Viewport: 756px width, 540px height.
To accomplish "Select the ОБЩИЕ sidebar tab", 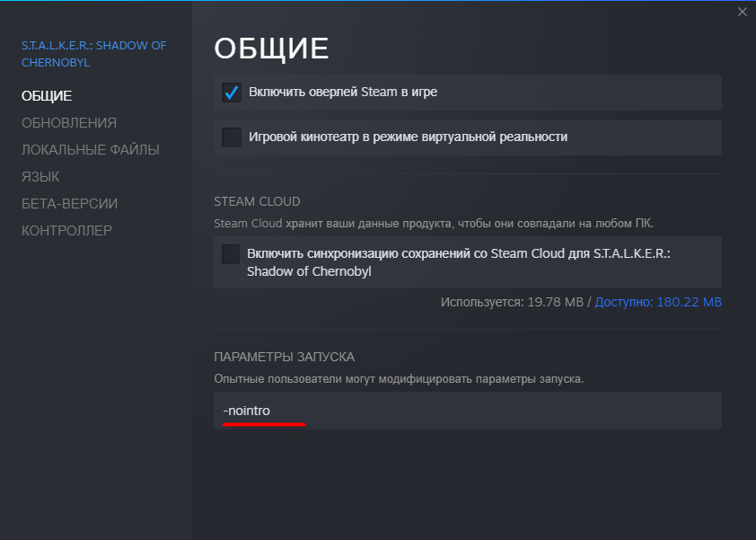I will [x=47, y=96].
